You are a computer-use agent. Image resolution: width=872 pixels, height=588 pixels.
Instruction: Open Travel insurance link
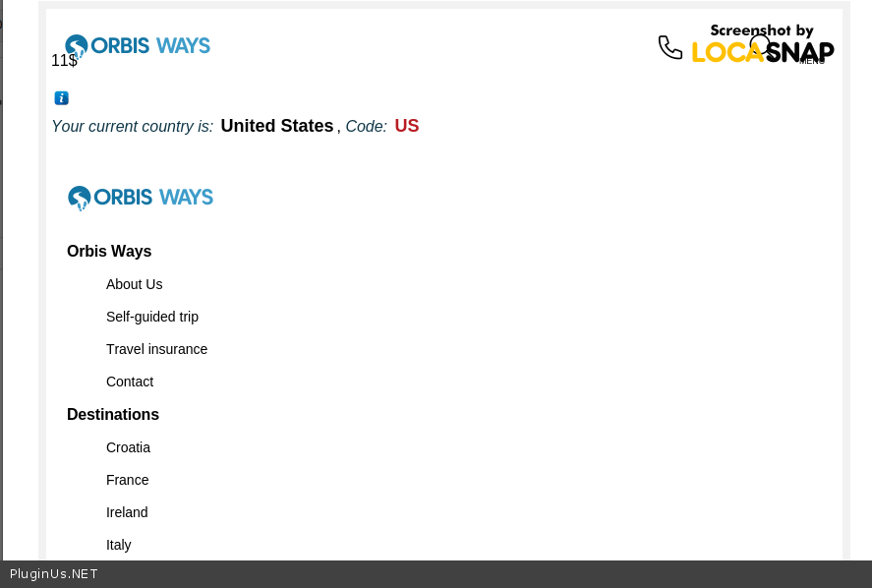[156, 349]
